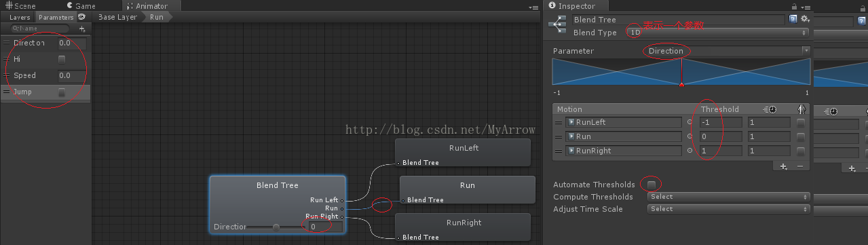The image size is (868, 245).
Task: Open the Compute Thresholds Select dropdown
Action: point(729,197)
